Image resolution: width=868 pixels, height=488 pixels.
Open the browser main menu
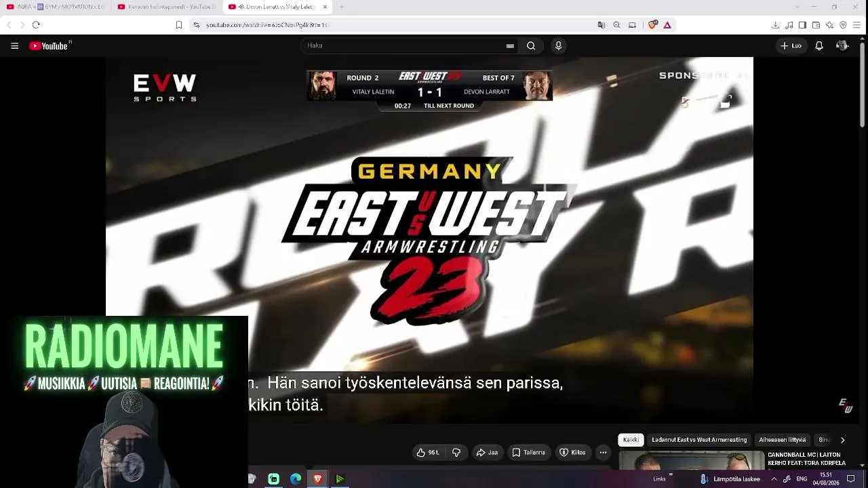tap(858, 25)
